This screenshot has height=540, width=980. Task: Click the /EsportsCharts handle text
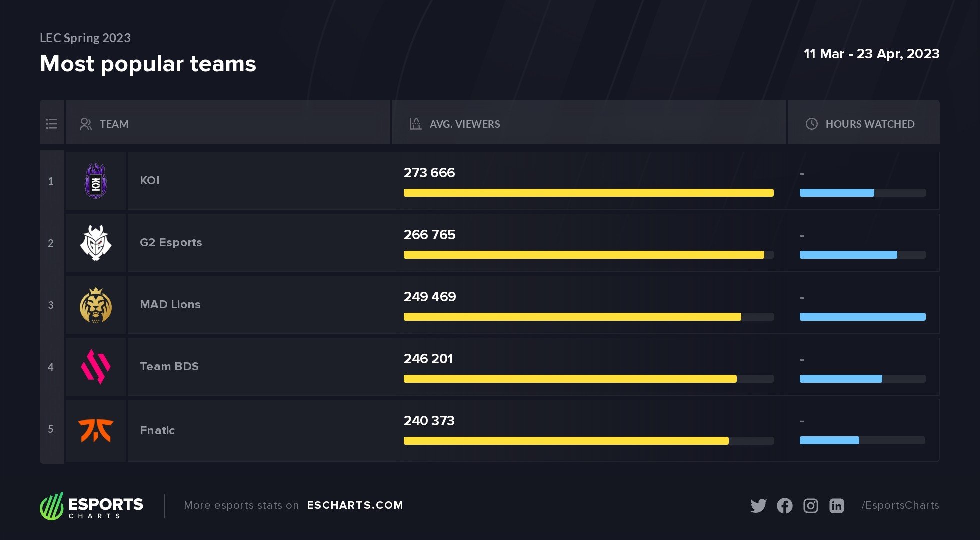click(900, 505)
